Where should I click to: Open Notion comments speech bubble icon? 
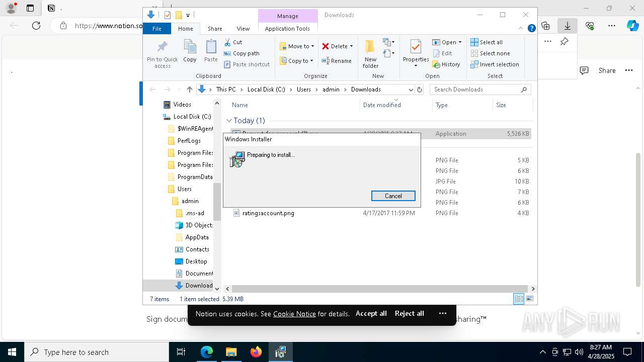584,70
